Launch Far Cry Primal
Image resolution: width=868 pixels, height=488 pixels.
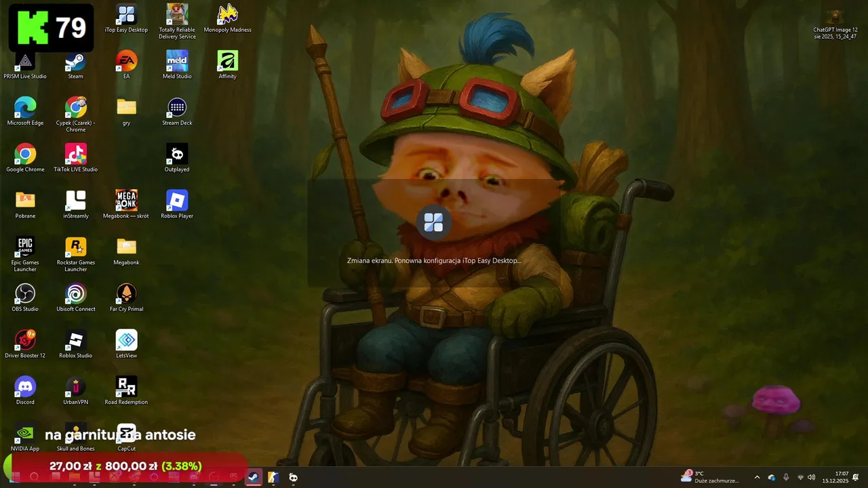click(x=126, y=298)
